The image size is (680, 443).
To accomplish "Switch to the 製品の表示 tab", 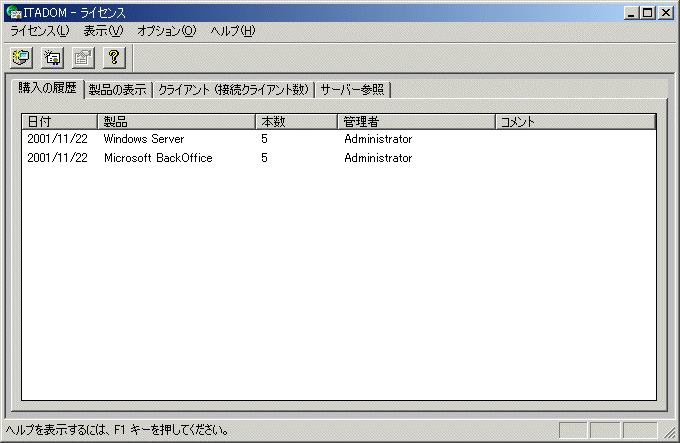I will pos(118,90).
